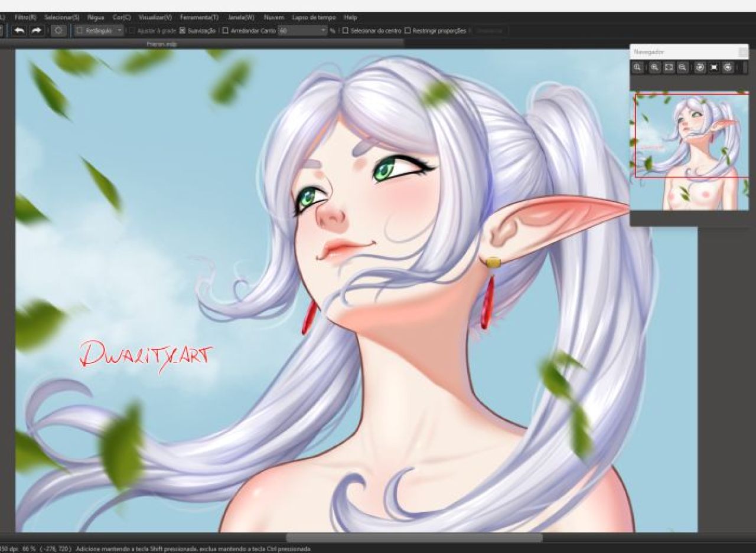Image resolution: width=756 pixels, height=553 pixels.
Task: Check the Restringir proporções option
Action: tap(408, 31)
